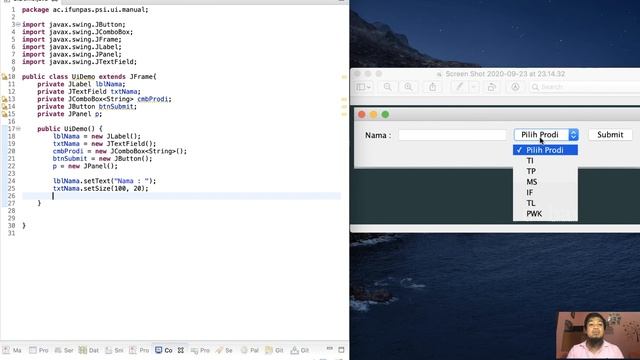Click the warning marker on line 15
The image size is (640, 360).
click(4, 114)
